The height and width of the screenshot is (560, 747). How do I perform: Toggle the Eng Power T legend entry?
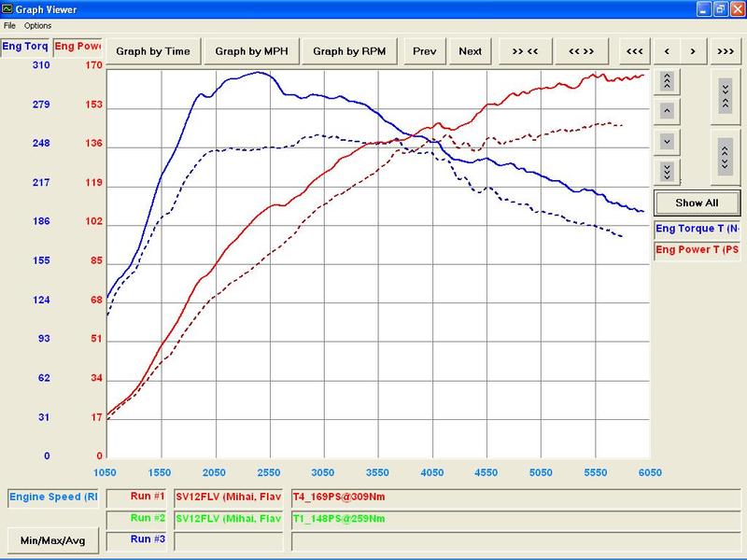(x=697, y=249)
